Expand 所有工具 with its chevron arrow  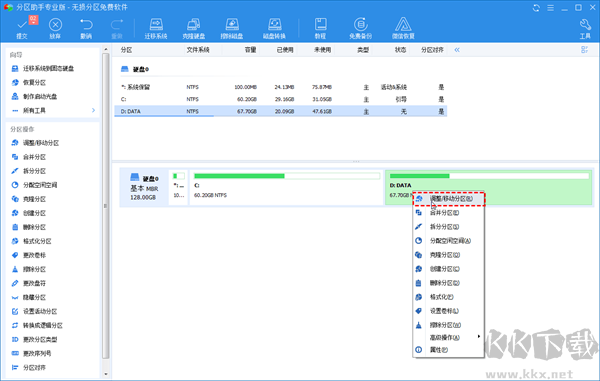point(93,110)
